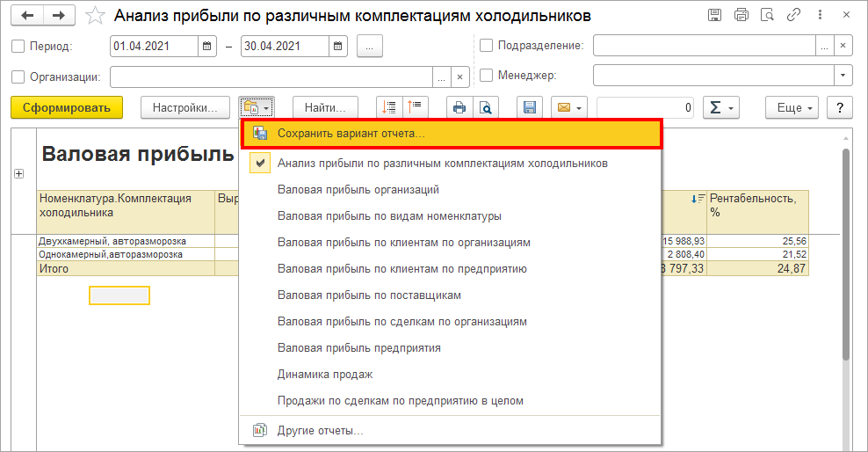
Task: Click the vertical scrollbar of the report
Action: (845, 264)
